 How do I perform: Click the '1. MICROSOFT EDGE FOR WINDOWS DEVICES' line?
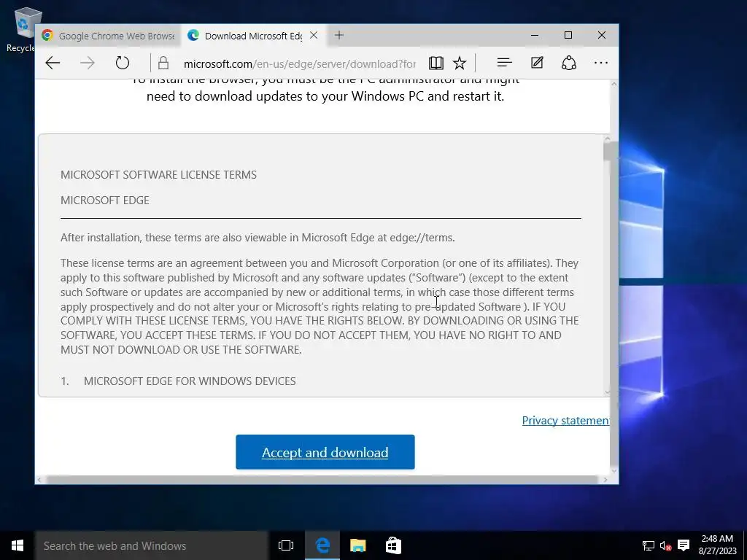178,381
